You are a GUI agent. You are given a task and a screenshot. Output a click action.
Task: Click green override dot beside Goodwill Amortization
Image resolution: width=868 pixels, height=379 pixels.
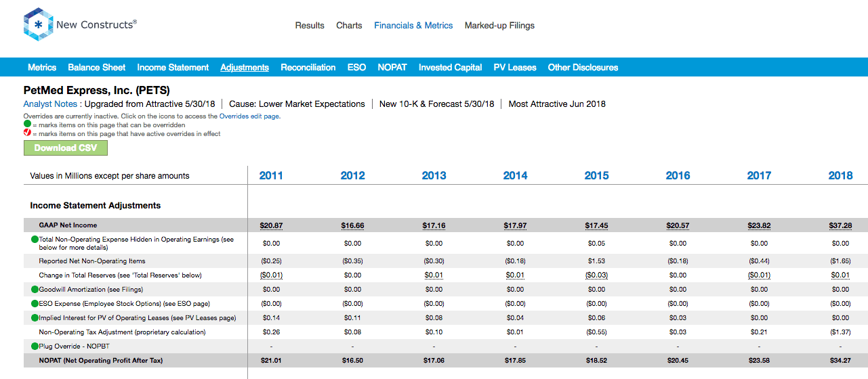(x=35, y=289)
